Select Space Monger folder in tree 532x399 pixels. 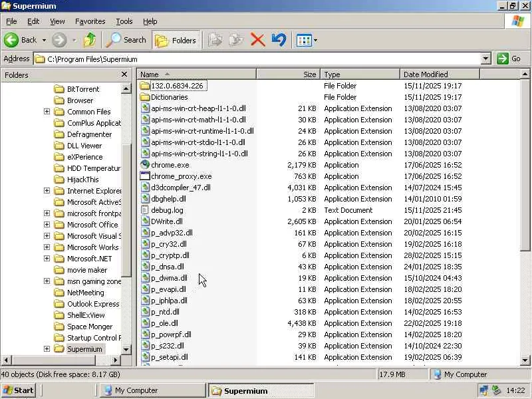(90, 327)
